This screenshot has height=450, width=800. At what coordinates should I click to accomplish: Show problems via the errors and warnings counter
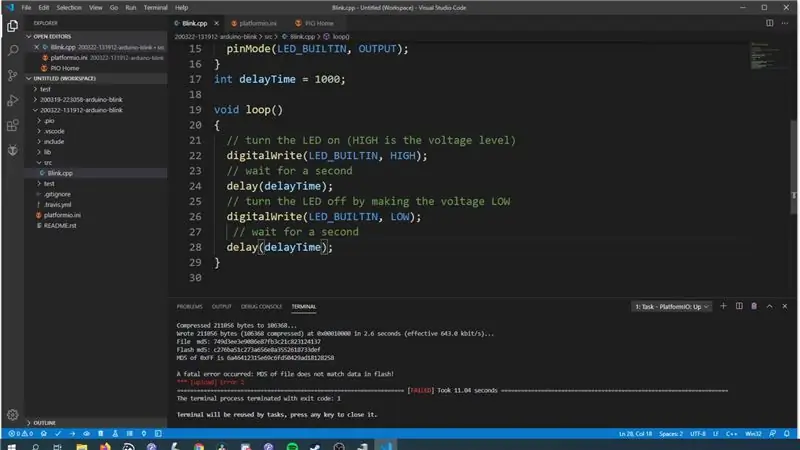(20, 434)
